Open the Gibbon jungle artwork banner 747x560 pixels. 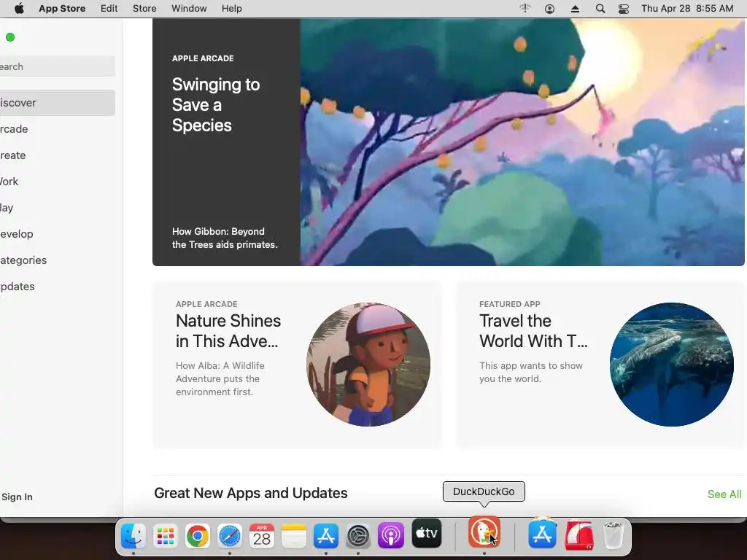tap(522, 142)
